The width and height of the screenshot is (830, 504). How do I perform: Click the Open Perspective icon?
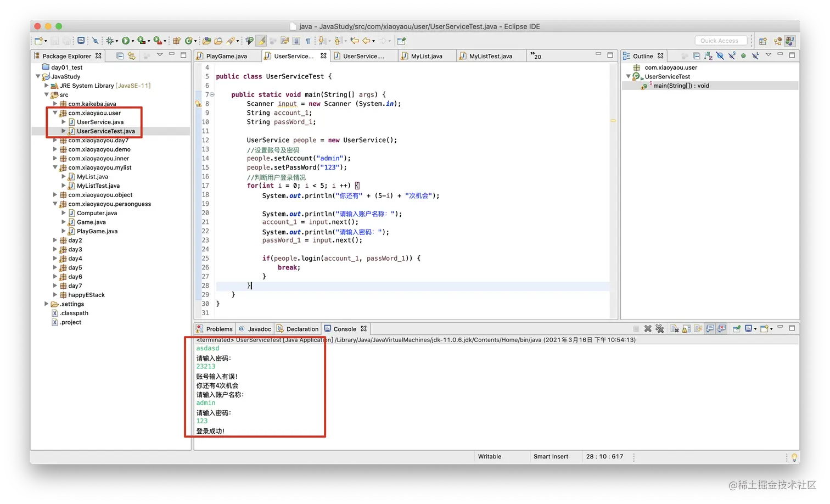(763, 41)
